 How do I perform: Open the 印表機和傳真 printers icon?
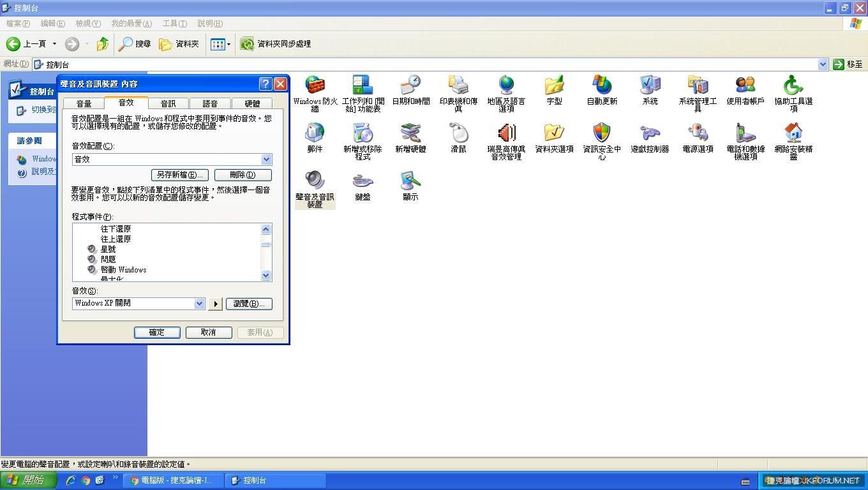click(x=458, y=86)
